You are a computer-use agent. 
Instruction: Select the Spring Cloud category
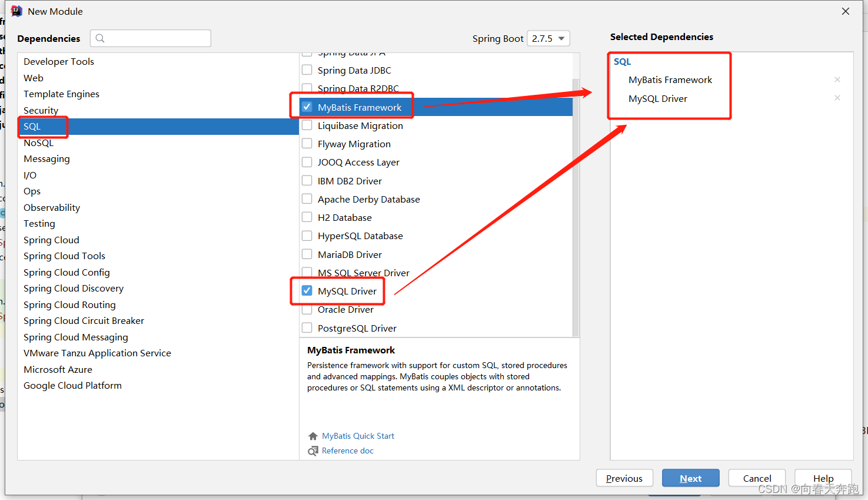click(x=158, y=240)
